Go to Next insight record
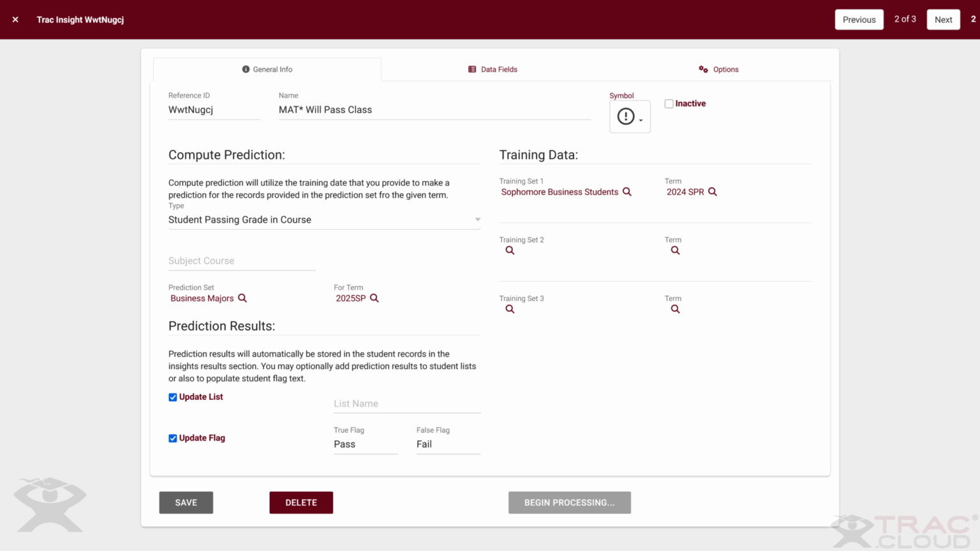This screenshot has height=551, width=980. pos(943,20)
